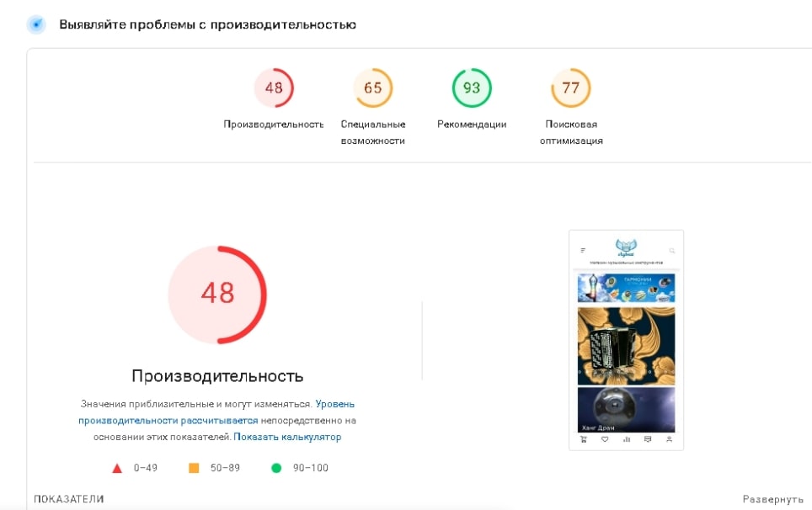
Task: Click the 'Рекомендации' category label
Action: click(x=472, y=124)
